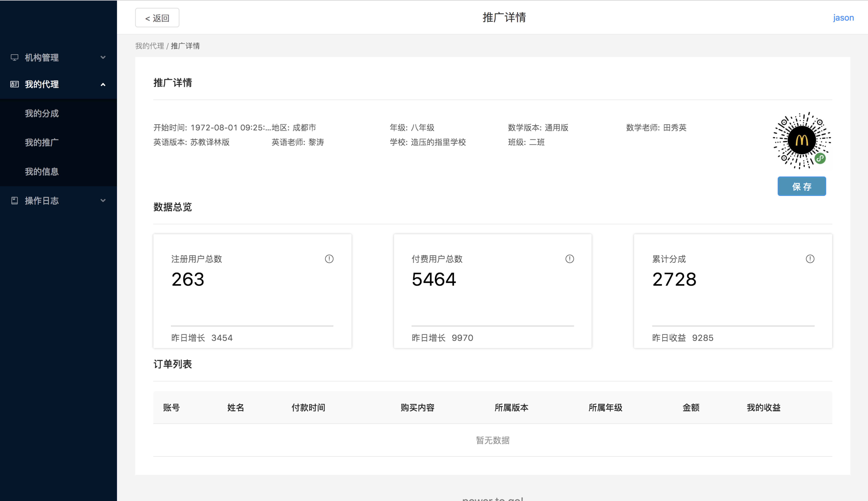Click the notebook icon beside 操作日志
Image resolution: width=868 pixels, height=501 pixels.
[x=14, y=201]
